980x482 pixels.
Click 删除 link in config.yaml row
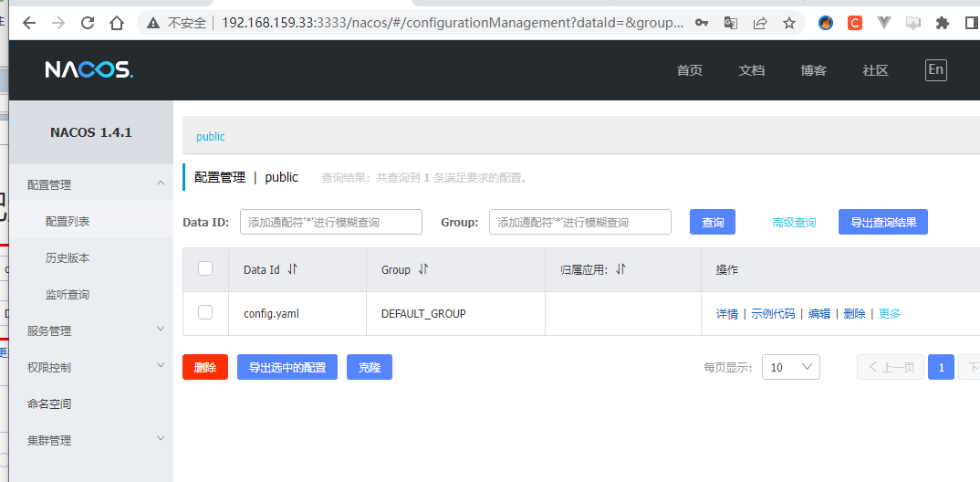point(854,314)
